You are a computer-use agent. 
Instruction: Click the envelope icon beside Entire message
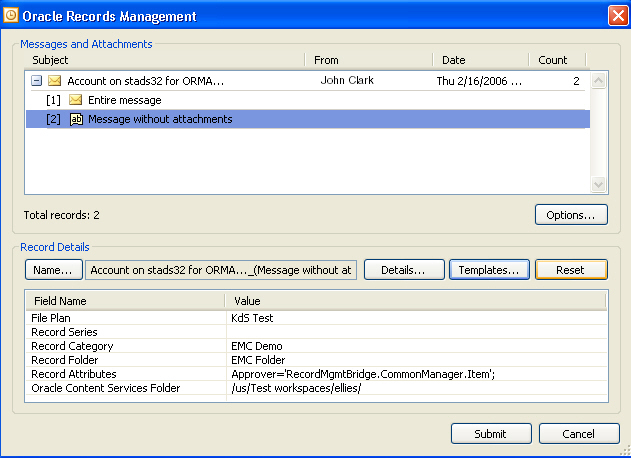[x=75, y=100]
